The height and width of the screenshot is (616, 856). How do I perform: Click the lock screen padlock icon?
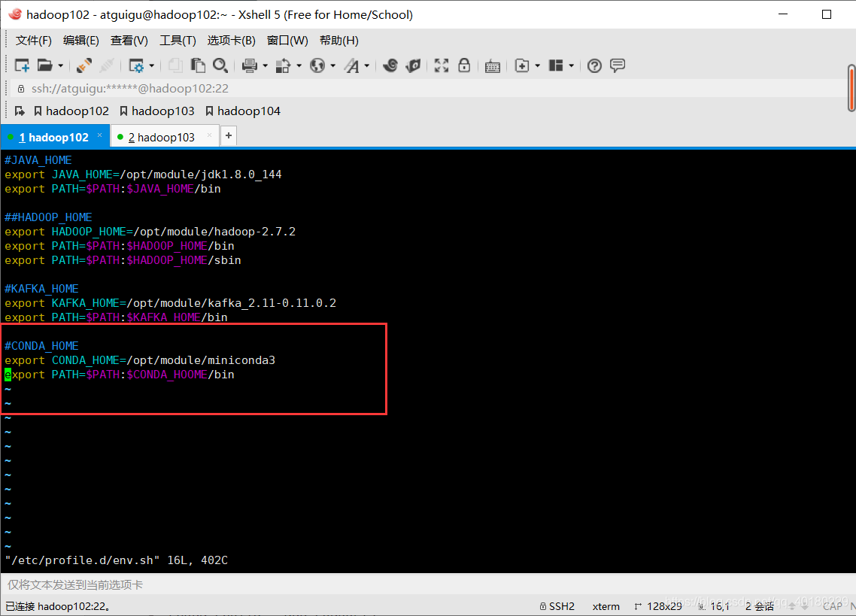pos(464,65)
